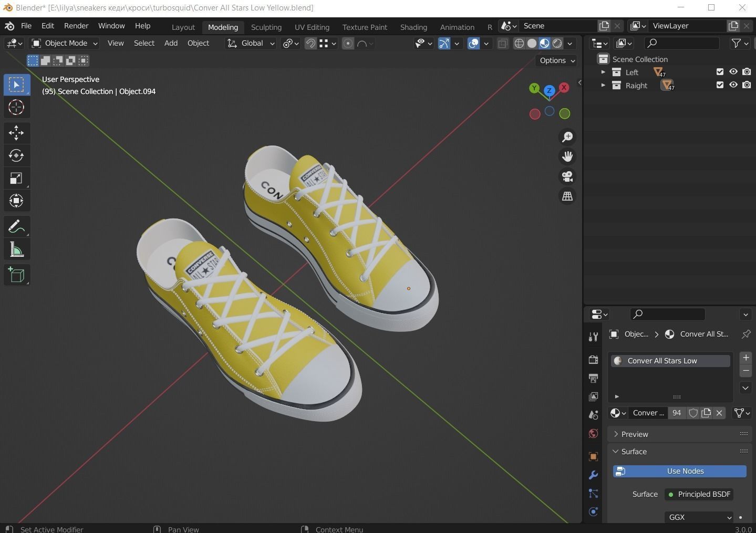Open Particles properties tab
The height and width of the screenshot is (533, 756).
pyautogui.click(x=593, y=493)
